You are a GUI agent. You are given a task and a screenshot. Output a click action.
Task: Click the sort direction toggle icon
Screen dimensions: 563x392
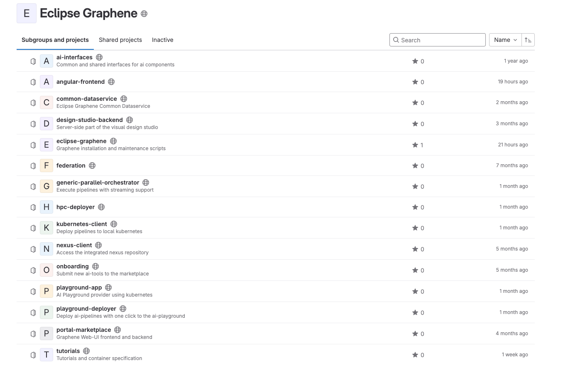click(528, 40)
